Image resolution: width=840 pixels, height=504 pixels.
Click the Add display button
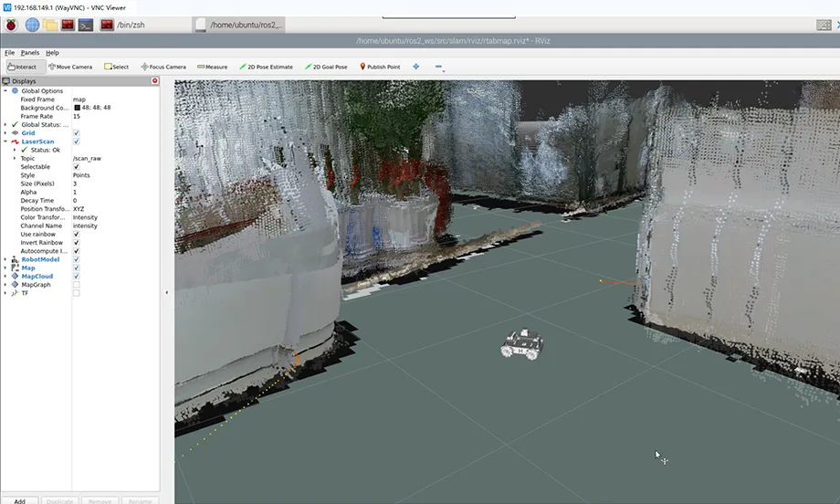click(x=20, y=500)
